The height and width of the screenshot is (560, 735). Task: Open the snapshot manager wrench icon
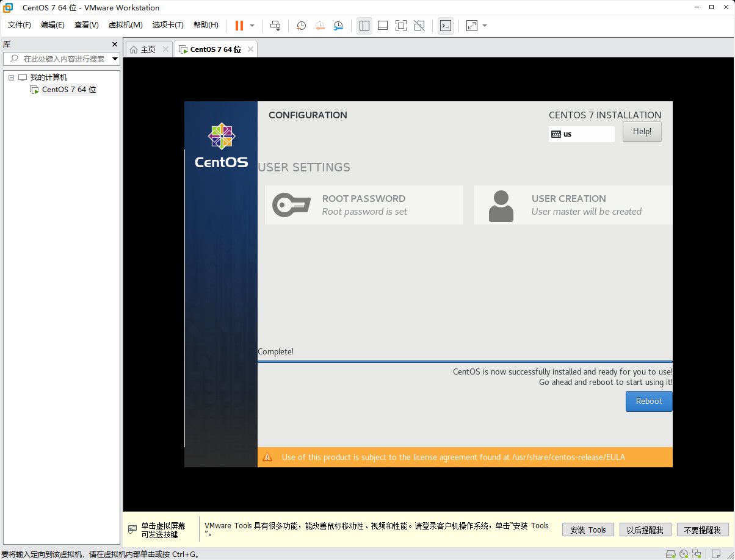pyautogui.click(x=338, y=26)
